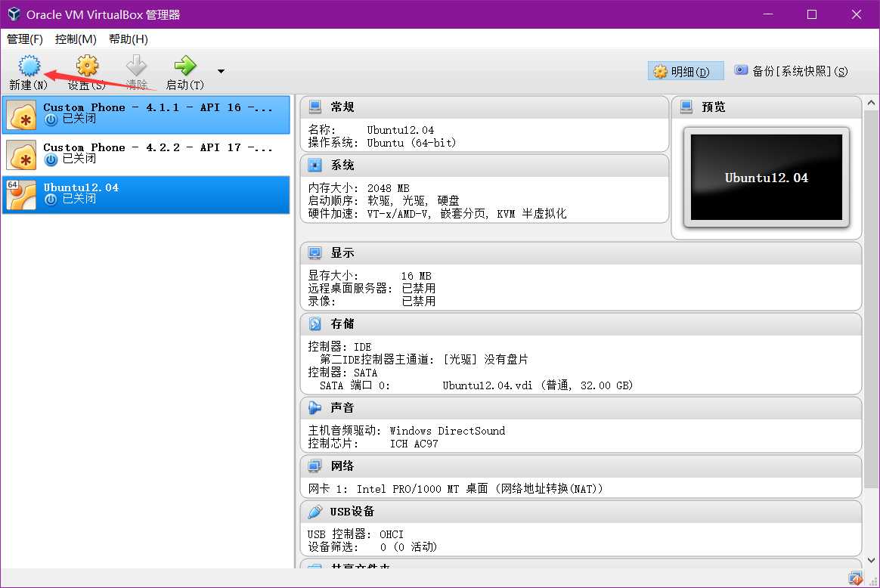Click the details view gear icon

pyautogui.click(x=661, y=71)
